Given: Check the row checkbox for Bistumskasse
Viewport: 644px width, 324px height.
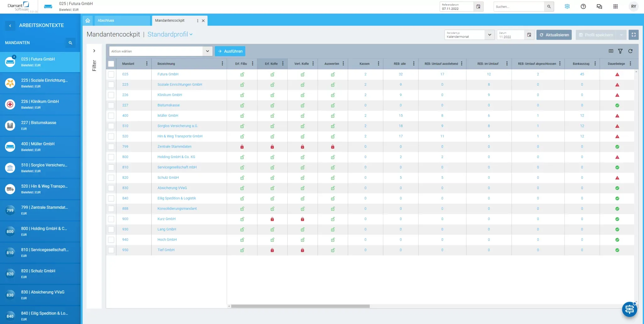Looking at the screenshot, I should [111, 105].
